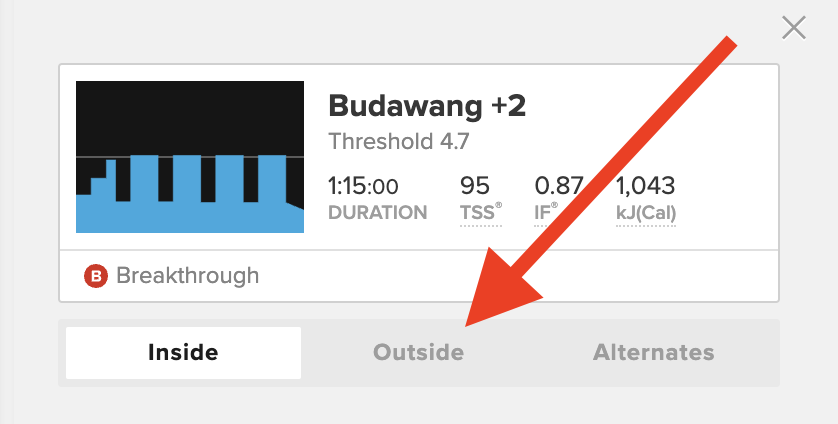Click the 1:15:00 duration value

(x=363, y=187)
